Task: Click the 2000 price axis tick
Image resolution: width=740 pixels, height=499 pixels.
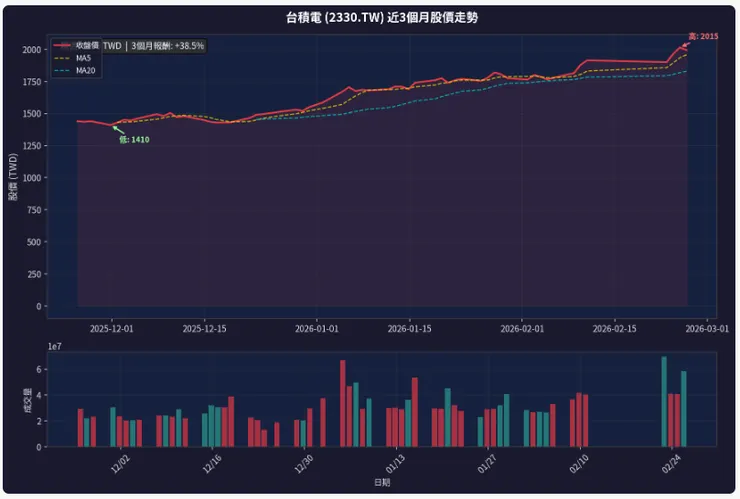Action: 32,50
